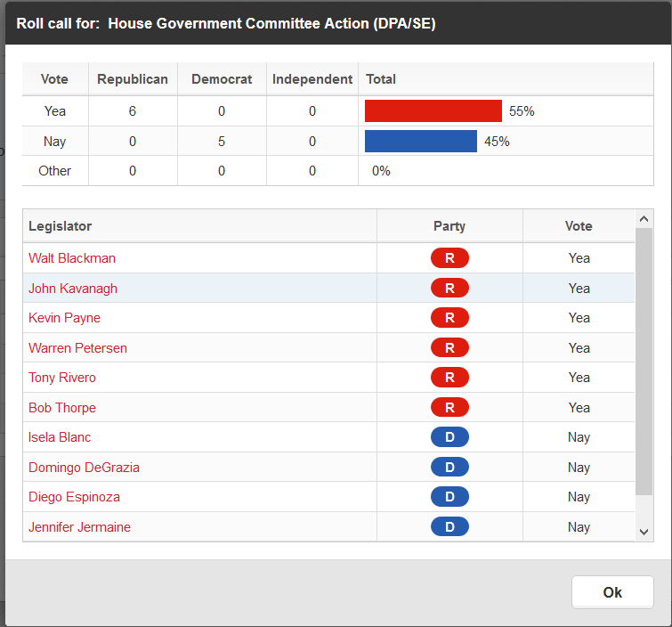This screenshot has height=627, width=672.
Task: Click the Democrat Nay count 5
Action: tap(222, 141)
